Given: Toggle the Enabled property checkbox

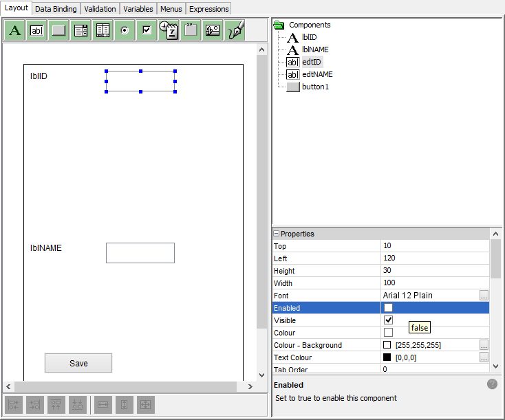Looking at the screenshot, I should [x=388, y=308].
